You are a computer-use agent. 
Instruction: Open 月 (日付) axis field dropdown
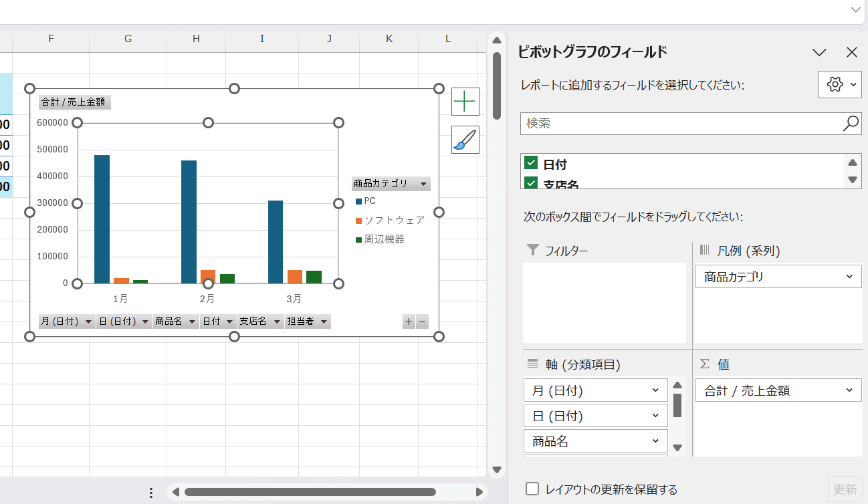[655, 390]
